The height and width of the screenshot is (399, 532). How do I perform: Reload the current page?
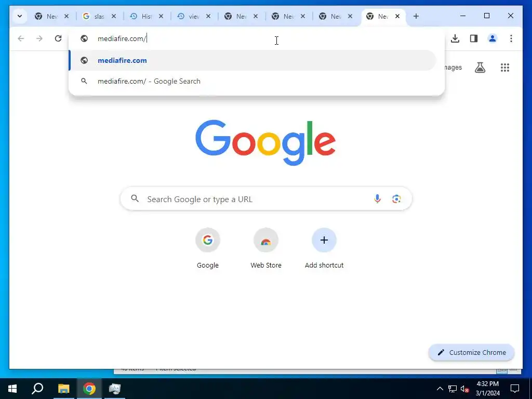coord(58,38)
